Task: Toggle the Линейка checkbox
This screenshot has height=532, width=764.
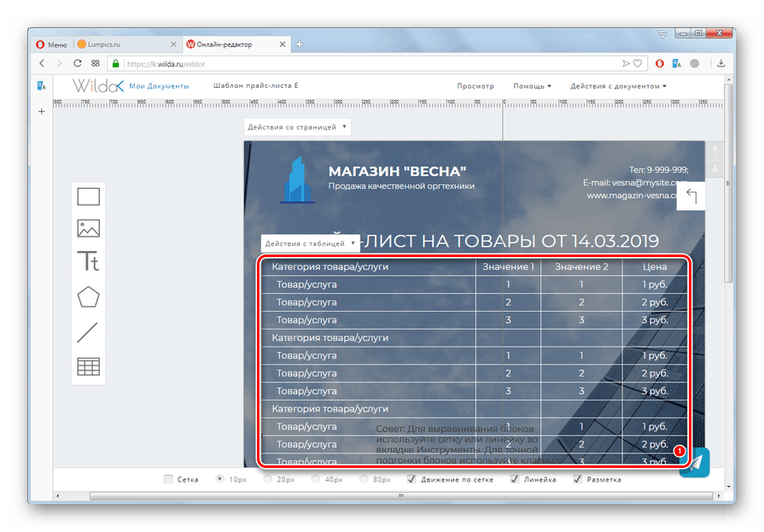Action: coord(515,479)
